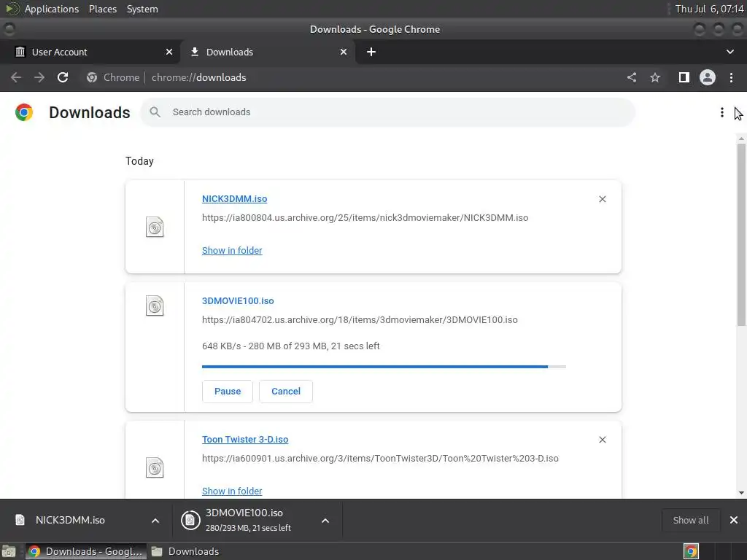The height and width of the screenshot is (560, 747).
Task: Click the 3DMOVIE100.iso disc file icon
Action: click(x=155, y=306)
